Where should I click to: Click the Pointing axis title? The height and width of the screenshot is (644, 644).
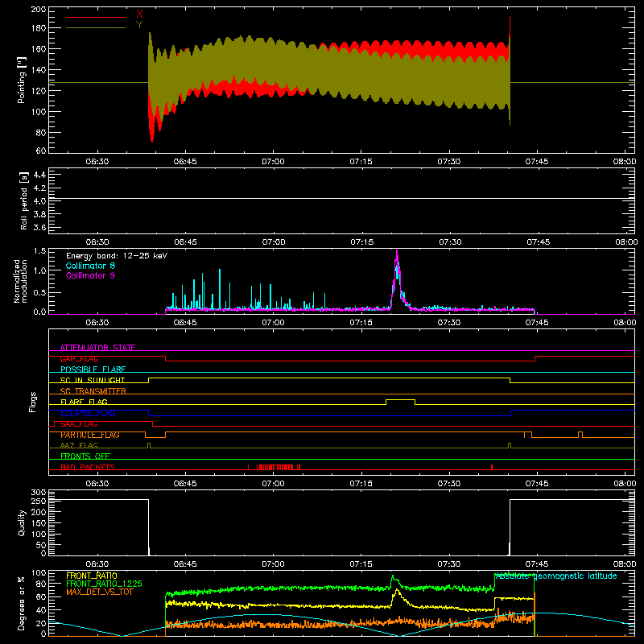(22, 80)
